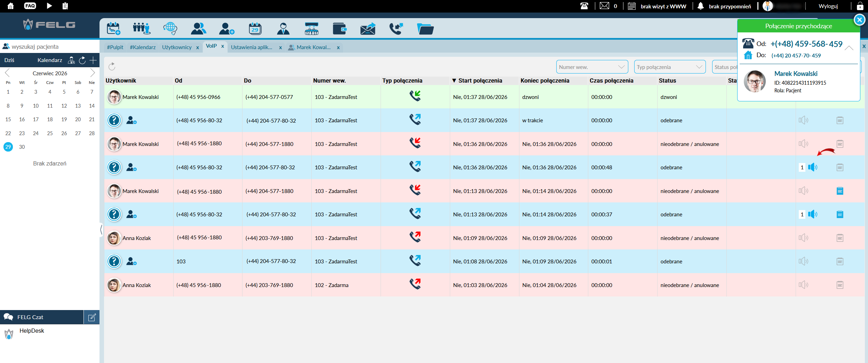Open the wallet payments toolbar icon
This screenshot has width=868, height=363.
tap(340, 29)
